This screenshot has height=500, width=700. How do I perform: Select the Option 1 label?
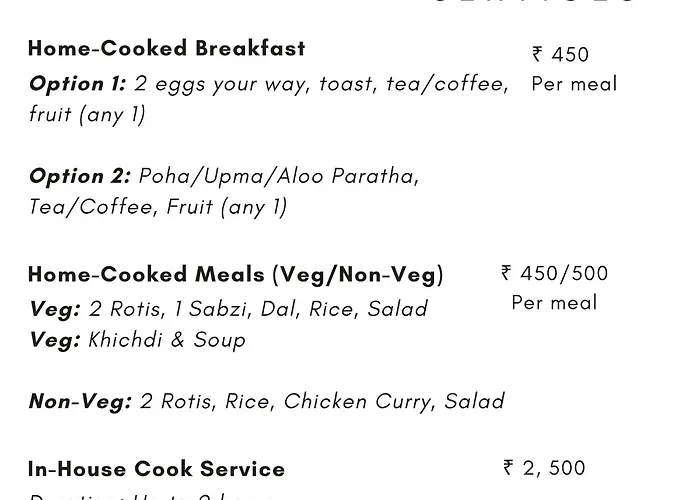(78, 84)
